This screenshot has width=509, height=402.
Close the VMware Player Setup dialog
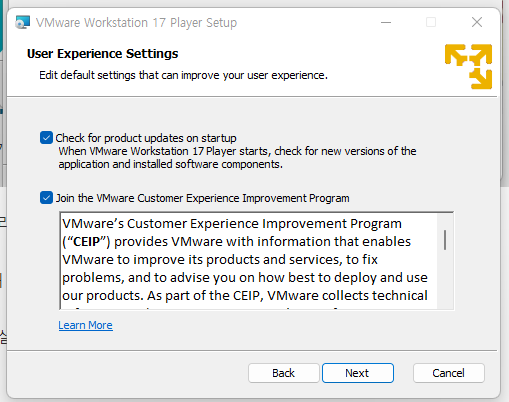[477, 22]
